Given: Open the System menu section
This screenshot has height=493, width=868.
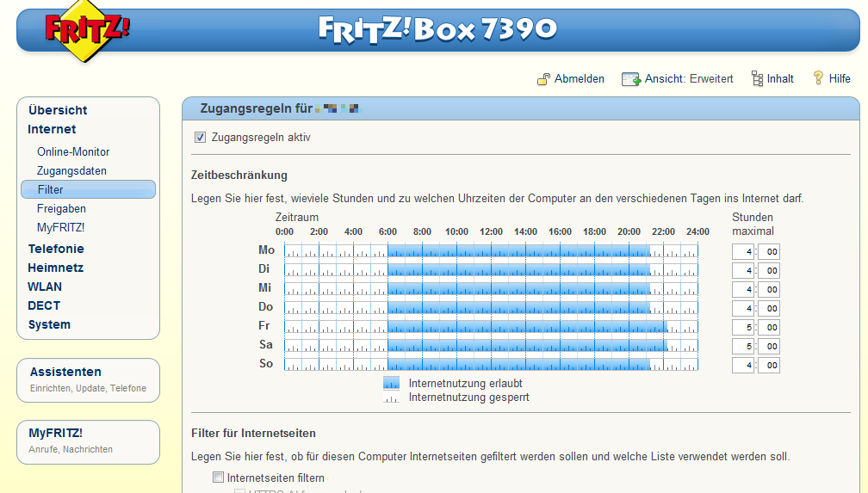Looking at the screenshot, I should point(49,324).
